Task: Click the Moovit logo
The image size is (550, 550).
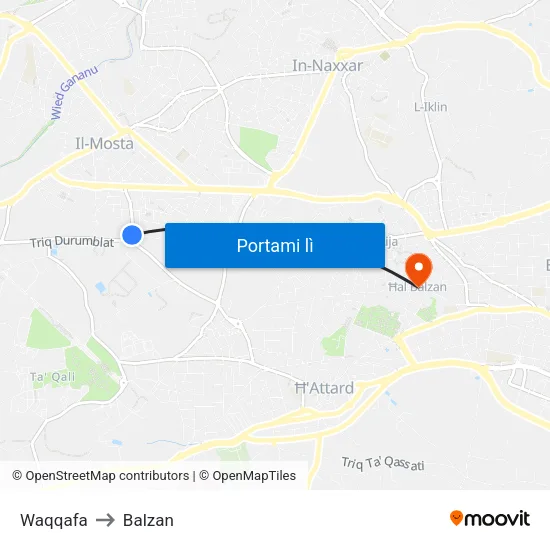Action: point(490,519)
